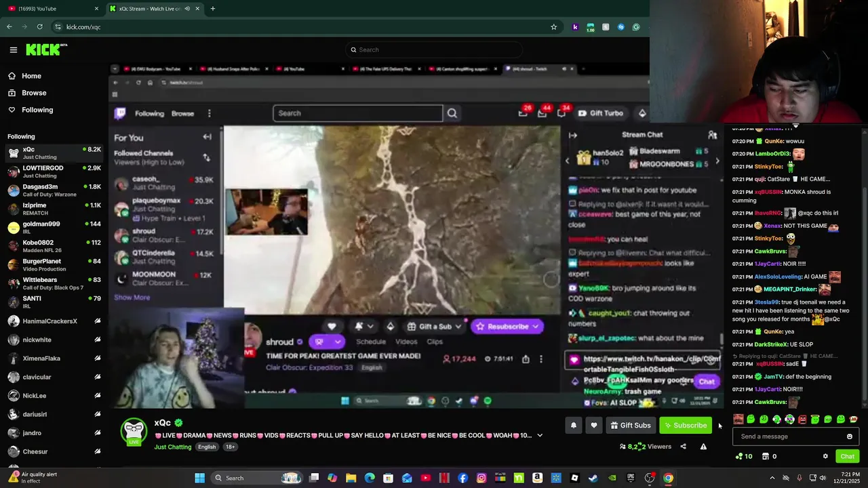Image resolution: width=868 pixels, height=488 pixels.
Task: Click the report warning triangle icon
Action: pyautogui.click(x=703, y=447)
